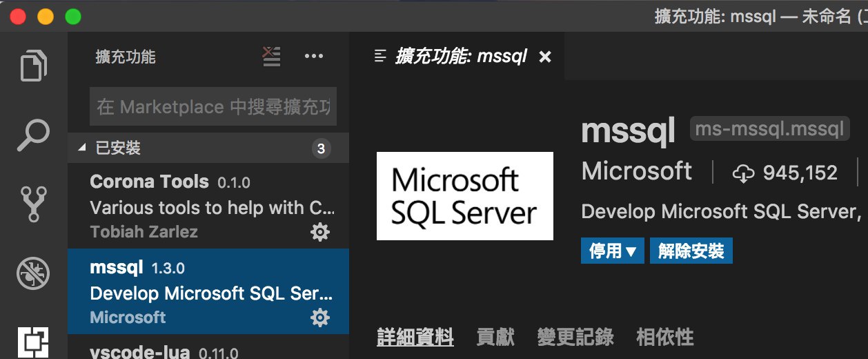Open the Debug view icon
Image resolution: width=868 pixels, height=359 pixels.
click(x=33, y=275)
